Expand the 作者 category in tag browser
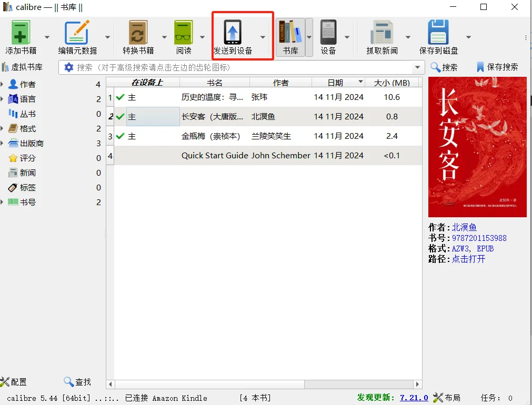 pos(2,84)
